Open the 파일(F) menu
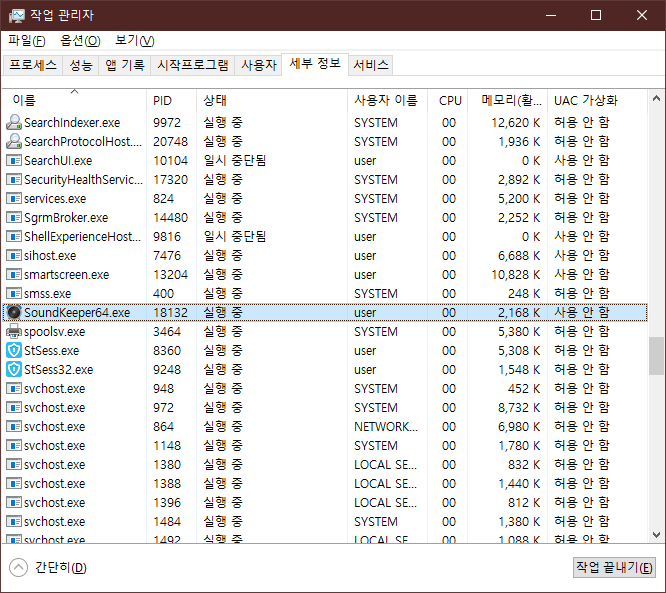The width and height of the screenshot is (666, 593). coord(27,41)
